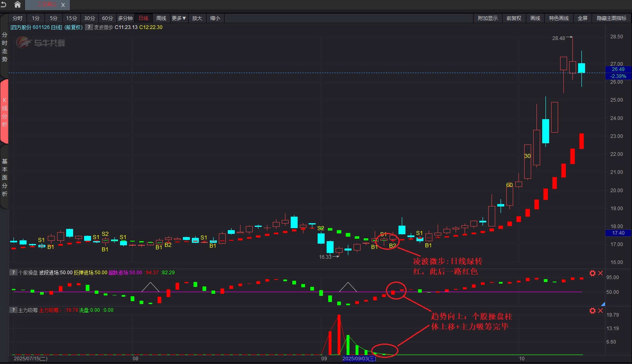
Task: Open settings gear for 主力吸筹 indicator
Action: coord(592,311)
